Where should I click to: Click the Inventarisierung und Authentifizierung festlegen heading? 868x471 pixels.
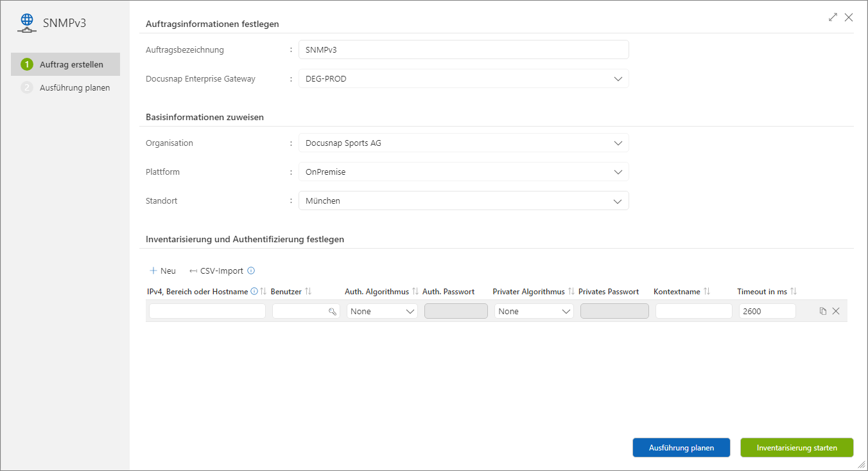click(245, 239)
